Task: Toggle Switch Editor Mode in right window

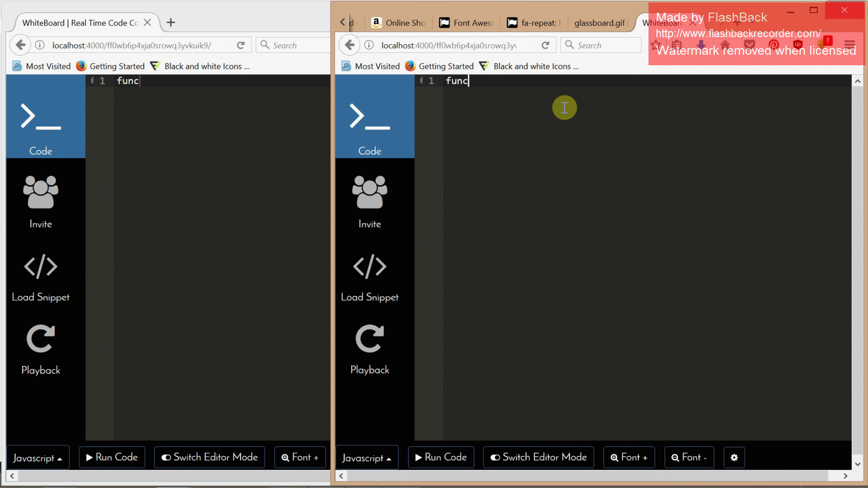Action: pos(538,457)
